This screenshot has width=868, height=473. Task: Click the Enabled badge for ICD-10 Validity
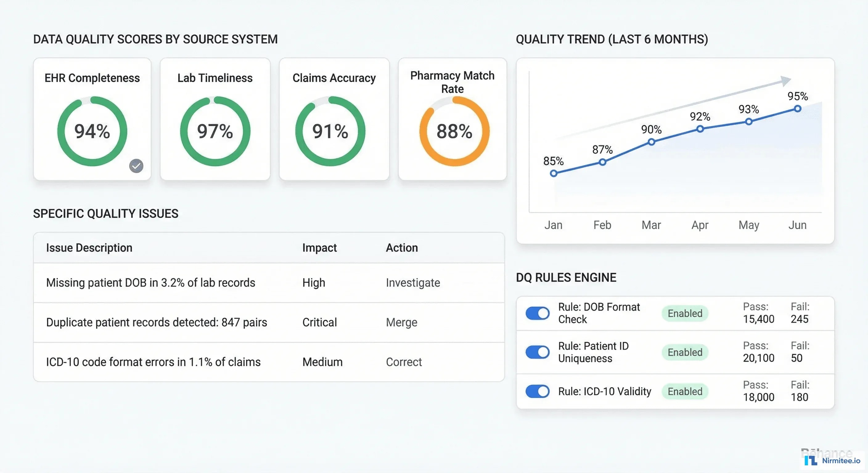685,391
